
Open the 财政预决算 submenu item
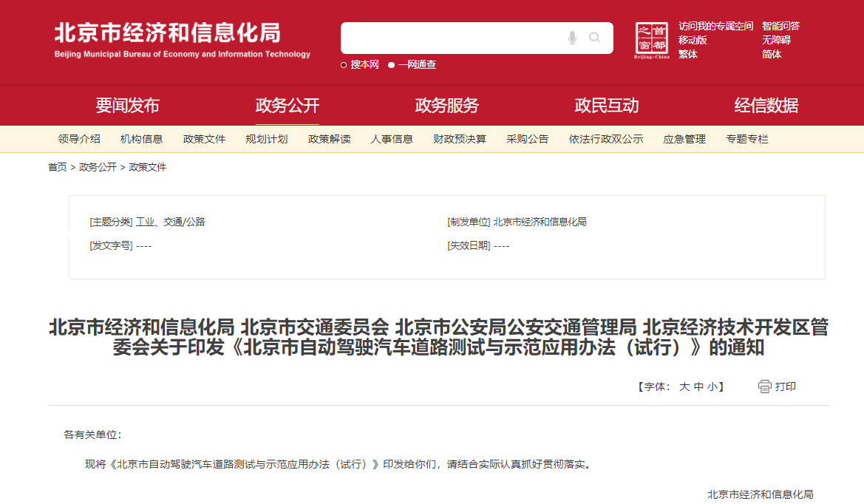[460, 139]
